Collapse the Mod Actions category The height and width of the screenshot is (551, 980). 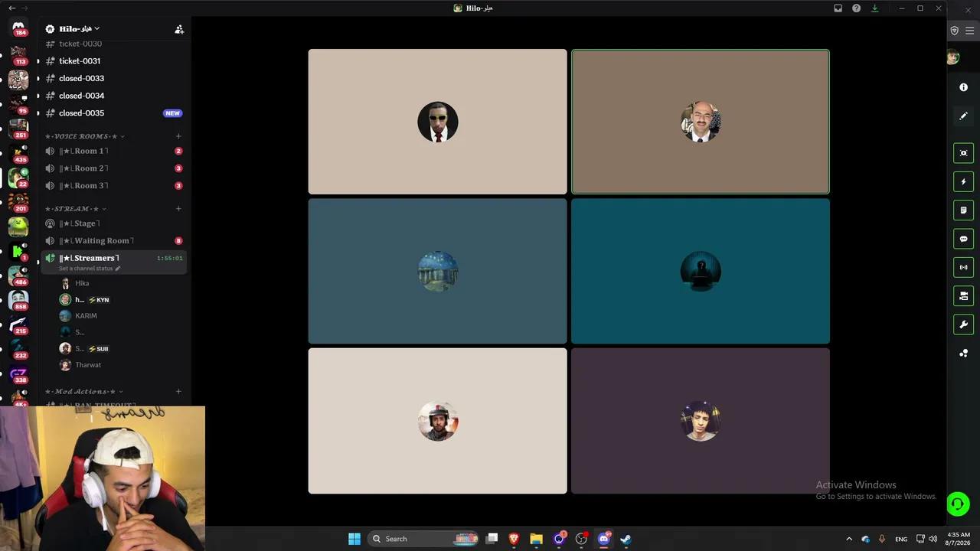click(83, 392)
